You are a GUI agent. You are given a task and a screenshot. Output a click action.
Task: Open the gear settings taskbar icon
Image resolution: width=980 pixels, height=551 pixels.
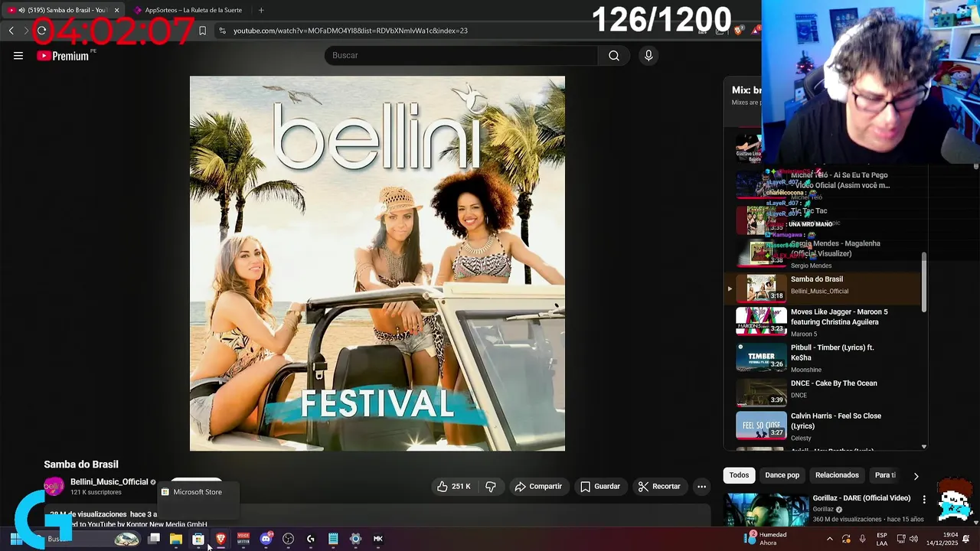355,539
